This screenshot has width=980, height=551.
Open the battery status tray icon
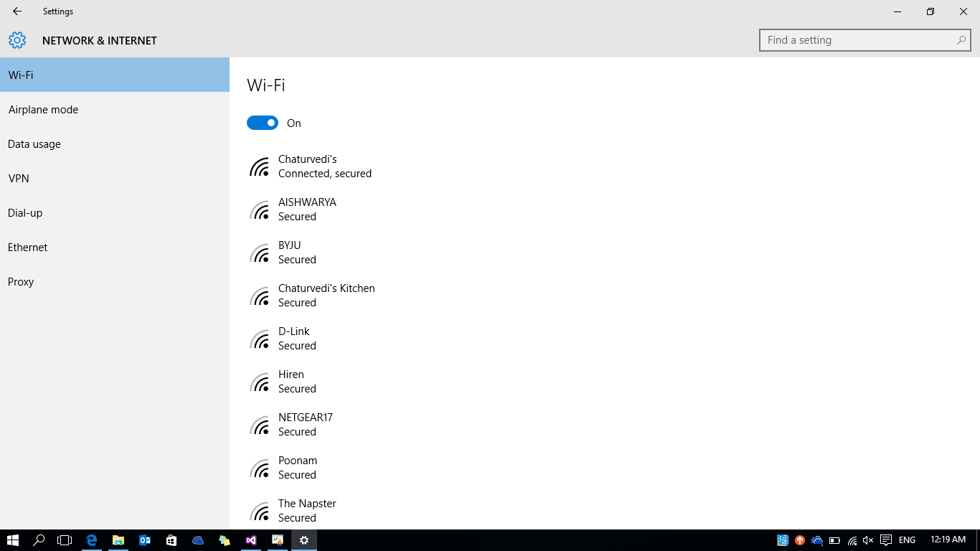click(834, 540)
